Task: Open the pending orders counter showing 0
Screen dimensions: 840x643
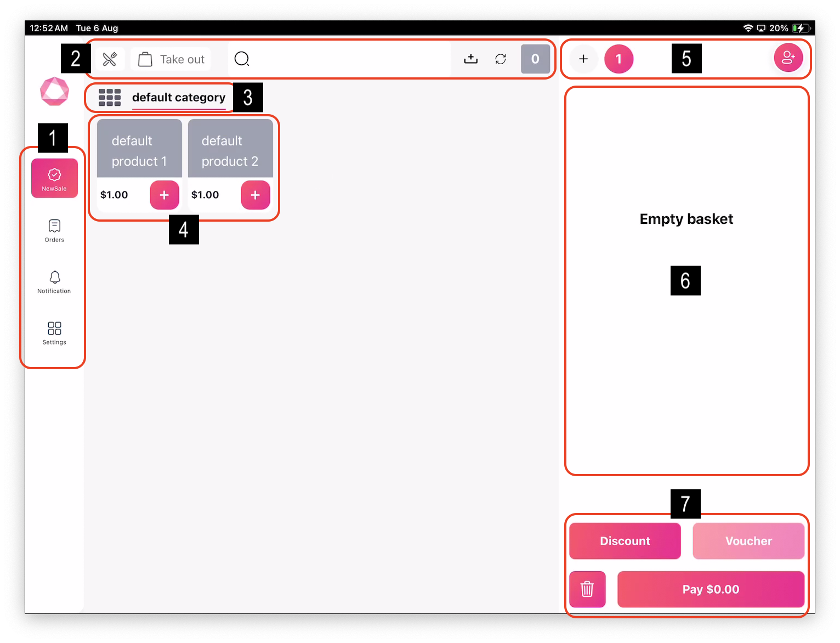Action: pyautogui.click(x=535, y=59)
